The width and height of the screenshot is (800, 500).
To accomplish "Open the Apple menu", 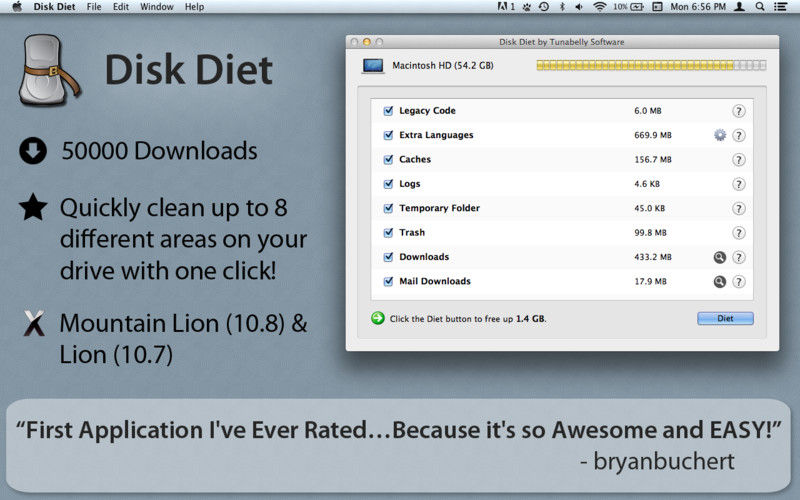I will click(x=17, y=7).
